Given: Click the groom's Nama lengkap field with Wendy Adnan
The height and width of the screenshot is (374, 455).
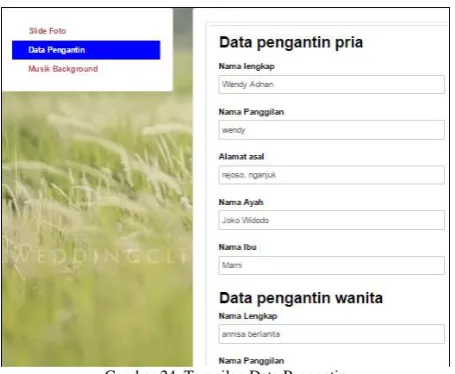Looking at the screenshot, I should [331, 84].
